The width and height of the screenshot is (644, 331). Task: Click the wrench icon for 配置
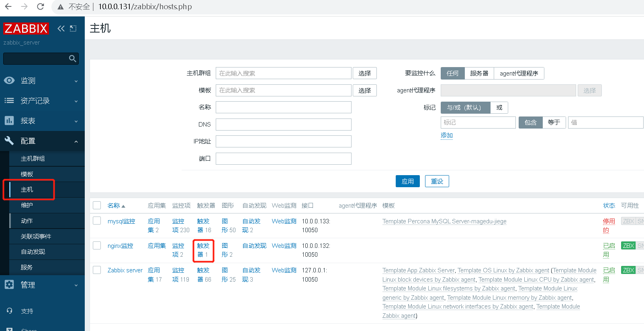9,141
